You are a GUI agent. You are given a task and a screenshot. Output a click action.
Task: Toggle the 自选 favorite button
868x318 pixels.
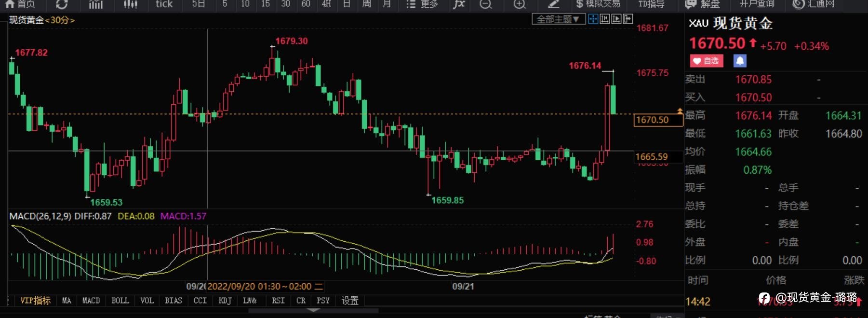tap(707, 61)
